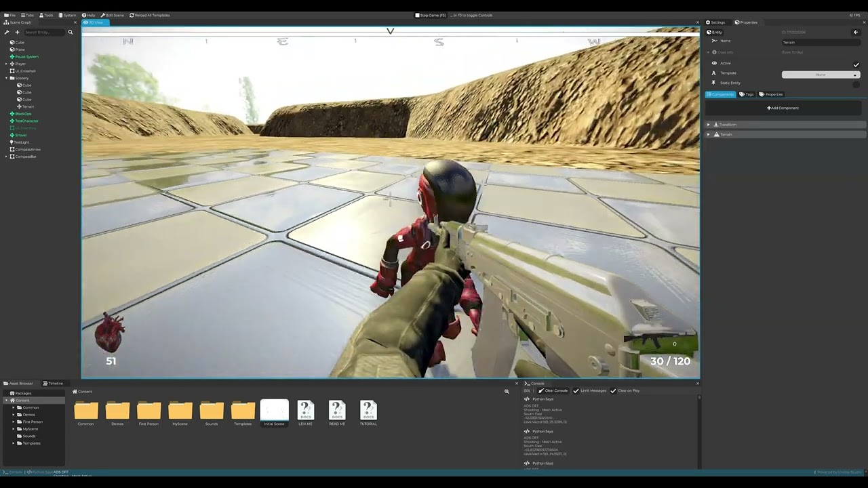
Task: Click inside the Search Entity field
Action: point(45,32)
